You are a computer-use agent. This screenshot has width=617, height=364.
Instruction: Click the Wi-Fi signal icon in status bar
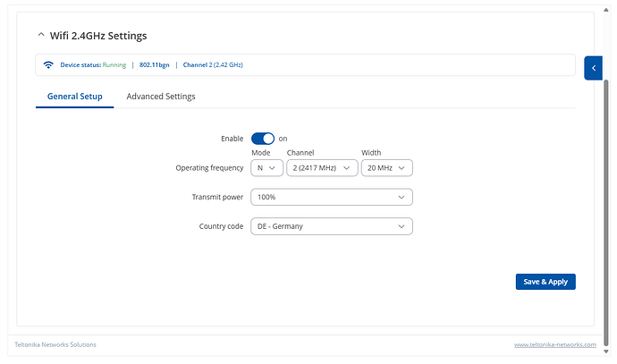[x=48, y=65]
